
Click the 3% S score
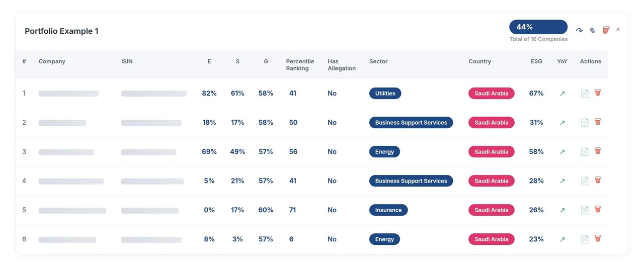tap(237, 239)
